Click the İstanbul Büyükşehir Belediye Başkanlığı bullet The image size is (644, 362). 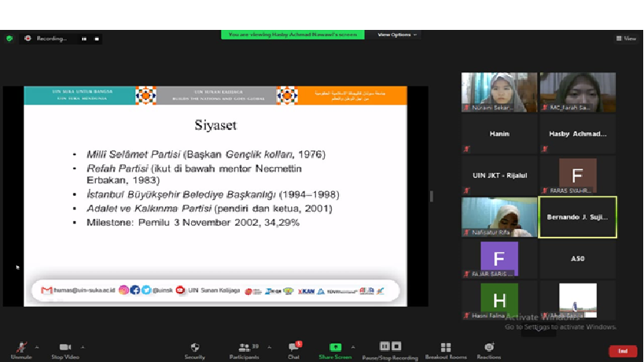tap(213, 194)
